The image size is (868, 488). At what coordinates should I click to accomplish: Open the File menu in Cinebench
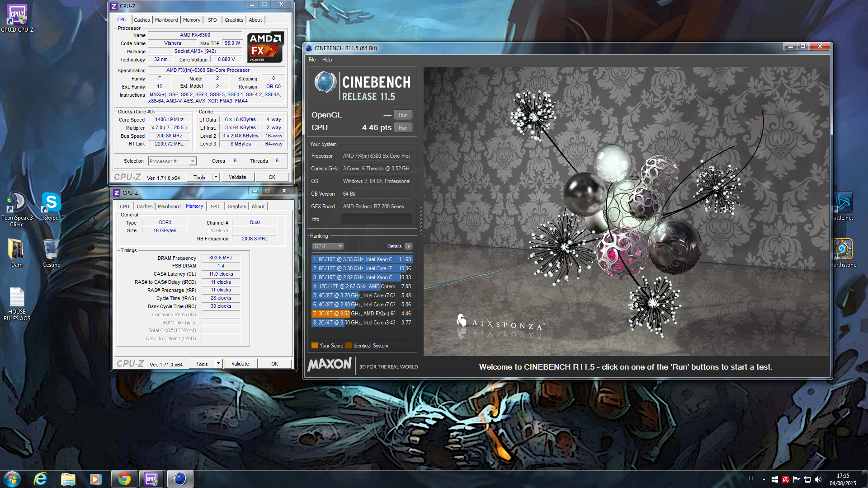click(312, 60)
